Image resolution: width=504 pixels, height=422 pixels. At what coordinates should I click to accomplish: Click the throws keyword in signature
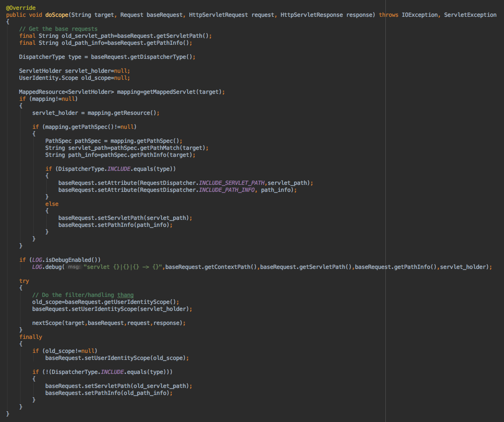389,15
